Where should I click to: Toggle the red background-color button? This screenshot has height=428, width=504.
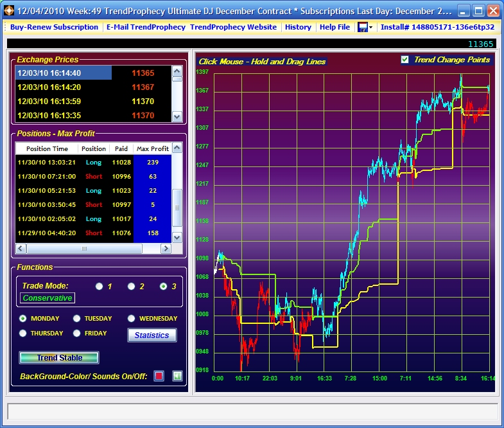(x=159, y=376)
